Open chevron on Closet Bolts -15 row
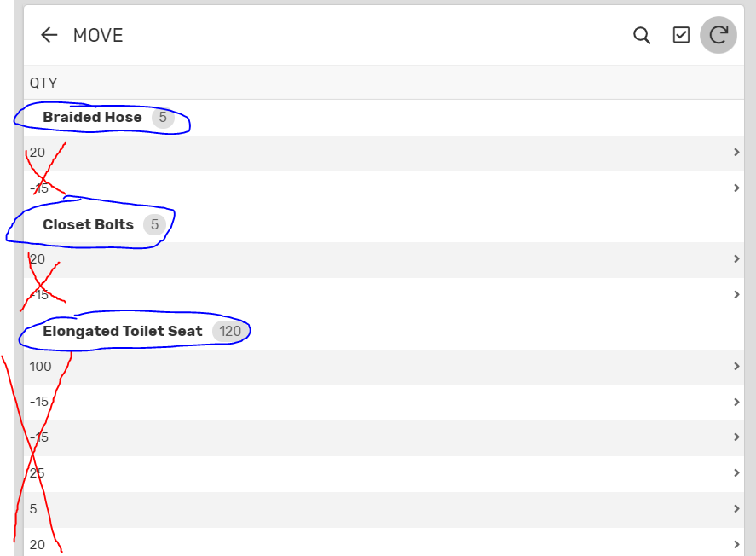The width and height of the screenshot is (756, 556). tap(736, 295)
